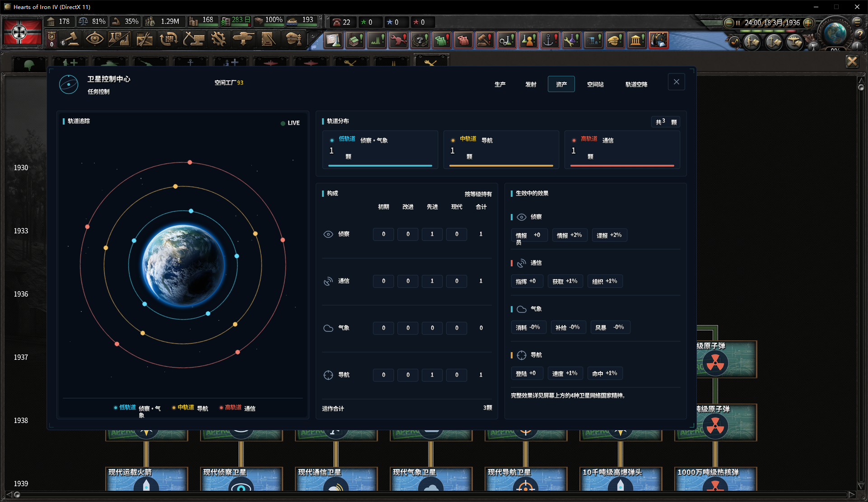Image resolution: width=868 pixels, height=502 pixels.
Task: Increase game speed with plus button
Action: pos(808,23)
